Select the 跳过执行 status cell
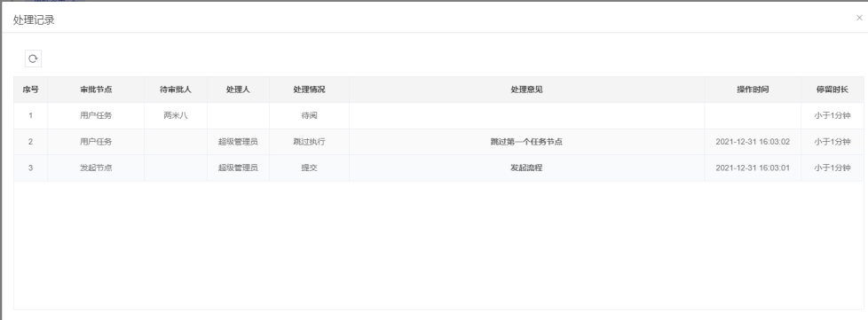Screen dimensions: 868x320 (x=310, y=142)
